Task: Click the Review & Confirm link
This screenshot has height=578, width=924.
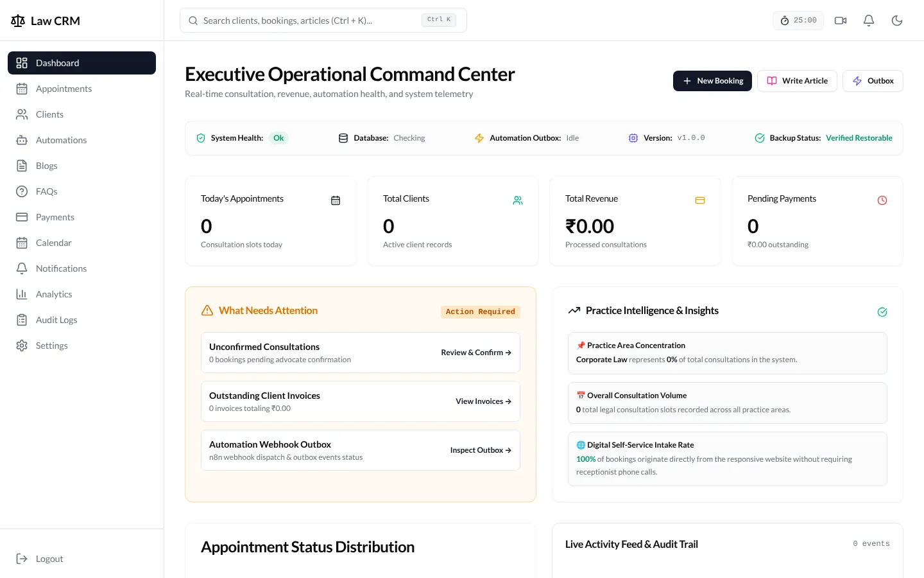Action: [476, 353]
